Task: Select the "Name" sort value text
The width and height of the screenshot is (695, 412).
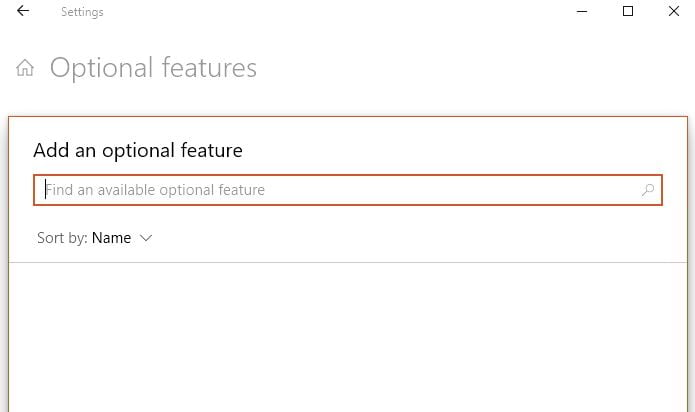Action: tap(111, 238)
